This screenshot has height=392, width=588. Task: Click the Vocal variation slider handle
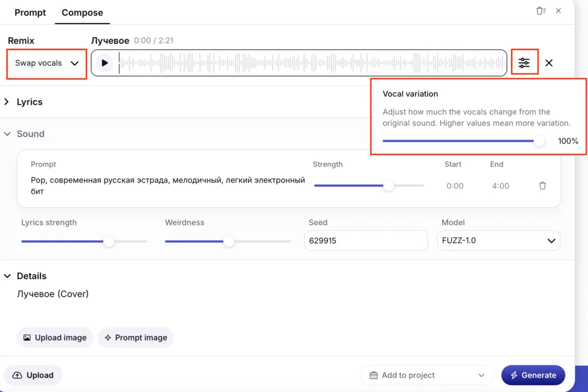point(539,141)
